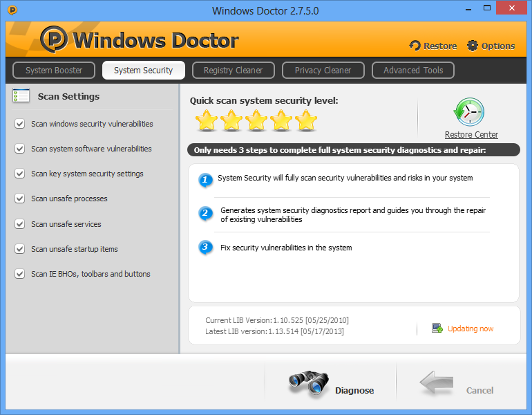The height and width of the screenshot is (415, 532).
Task: Click 'Quick scan system security level:' text
Action: pos(264,101)
